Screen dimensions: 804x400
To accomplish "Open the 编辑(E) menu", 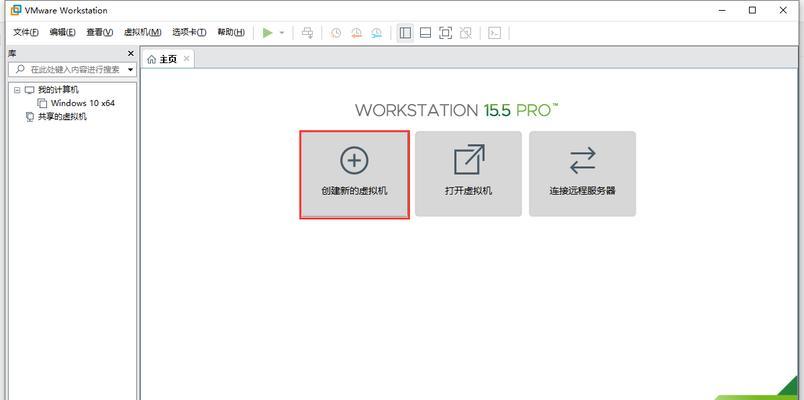I will click(x=63, y=32).
